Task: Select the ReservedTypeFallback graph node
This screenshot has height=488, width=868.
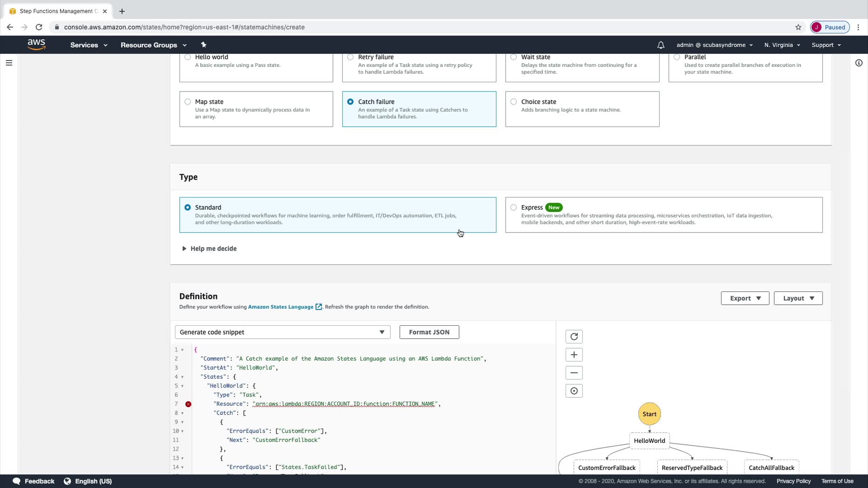Action: click(x=692, y=468)
